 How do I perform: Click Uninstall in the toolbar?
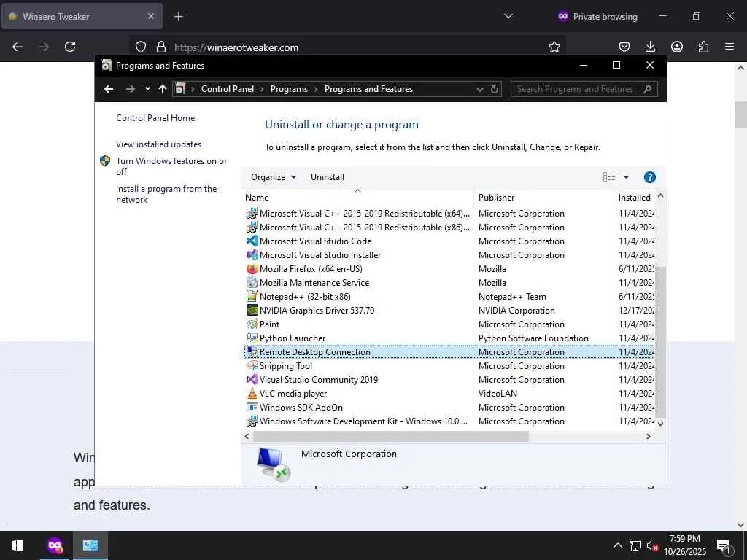(x=328, y=177)
